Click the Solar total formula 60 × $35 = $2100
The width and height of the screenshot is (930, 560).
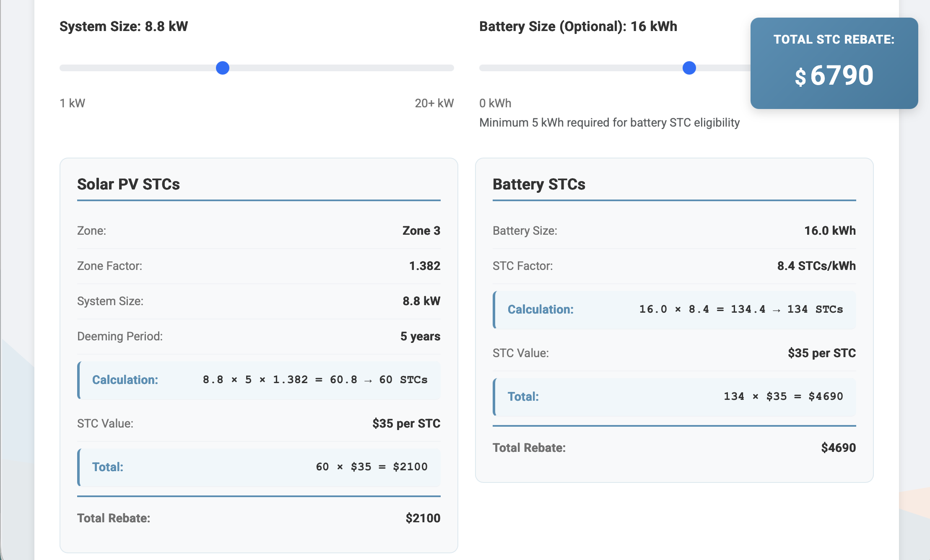372,467
